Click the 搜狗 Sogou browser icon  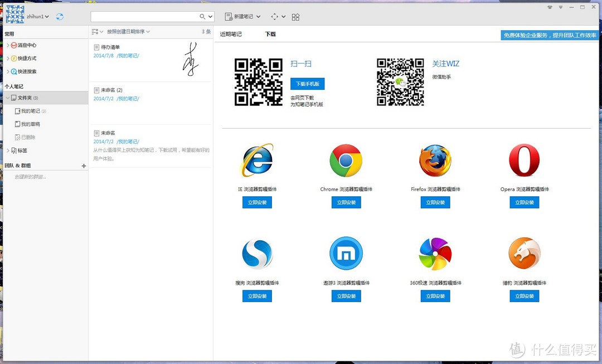tap(257, 254)
